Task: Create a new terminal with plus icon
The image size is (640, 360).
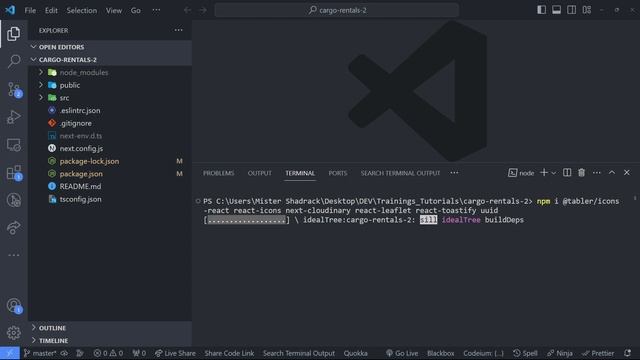Action: [544, 173]
